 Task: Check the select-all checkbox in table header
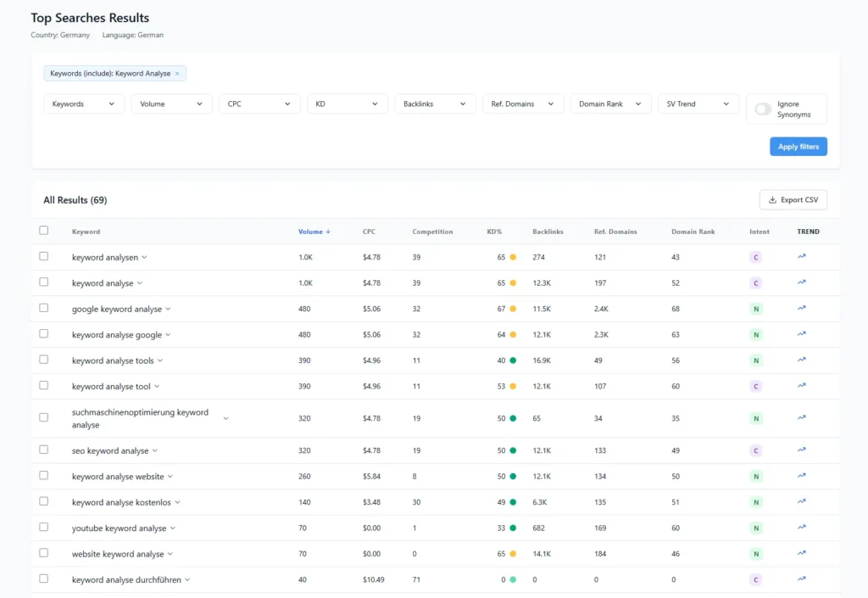43,231
